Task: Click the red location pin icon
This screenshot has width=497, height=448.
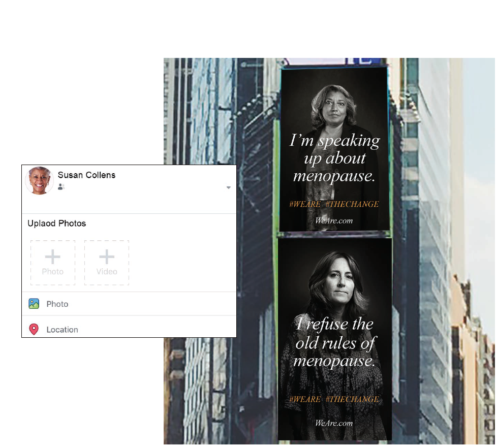Action: tap(34, 330)
